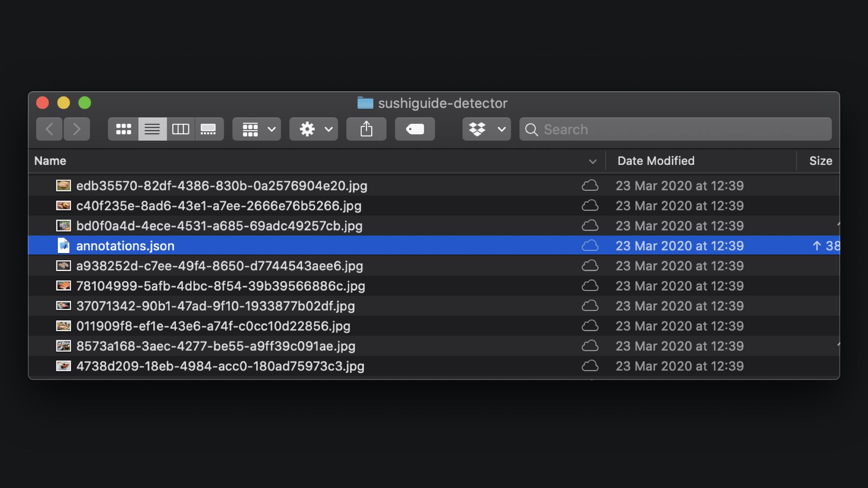Click the thumbnail icon of bd0f0a4d image
The width and height of the screenshot is (868, 488).
point(63,225)
